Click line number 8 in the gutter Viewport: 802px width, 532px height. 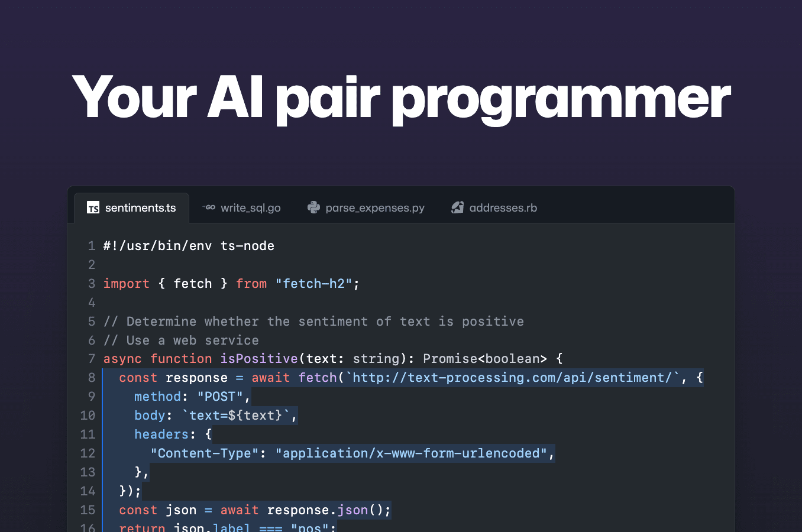[88, 377]
